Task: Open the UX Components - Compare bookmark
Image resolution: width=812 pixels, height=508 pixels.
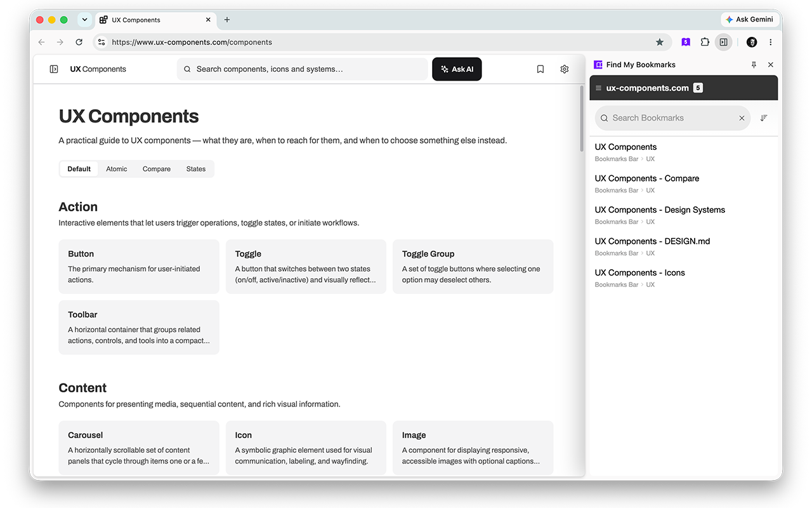Action: [x=683, y=184]
